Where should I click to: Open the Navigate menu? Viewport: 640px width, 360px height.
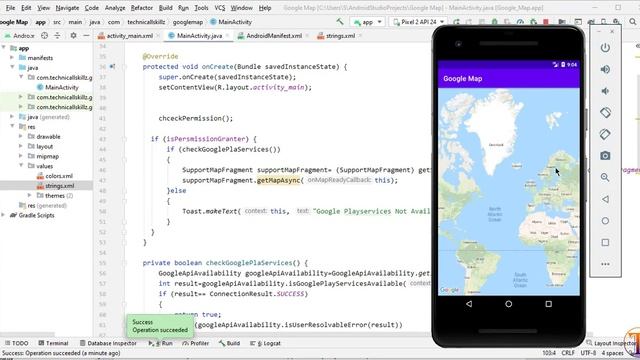click(x=67, y=8)
